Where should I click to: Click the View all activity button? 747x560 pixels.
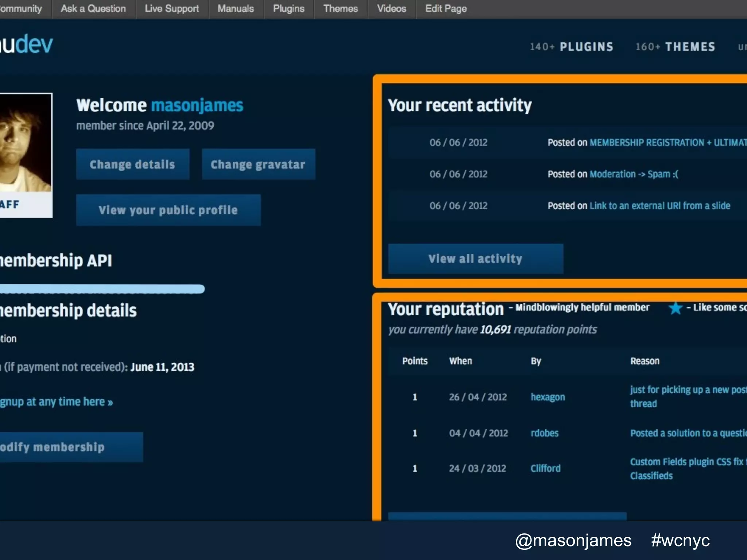[x=475, y=258]
